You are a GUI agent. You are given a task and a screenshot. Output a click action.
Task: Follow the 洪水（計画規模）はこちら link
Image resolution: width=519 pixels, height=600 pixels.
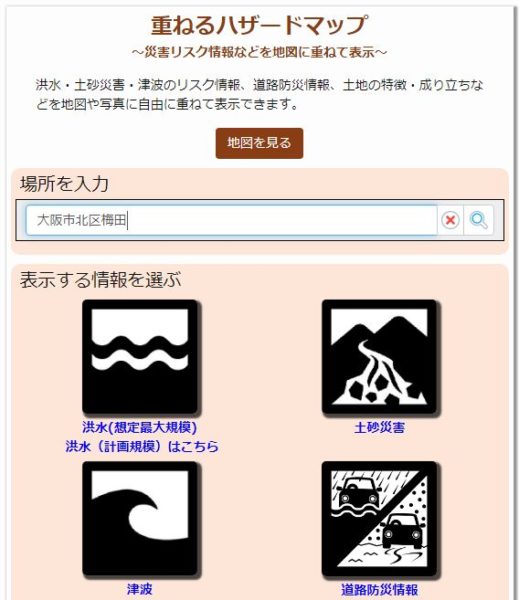(142, 446)
